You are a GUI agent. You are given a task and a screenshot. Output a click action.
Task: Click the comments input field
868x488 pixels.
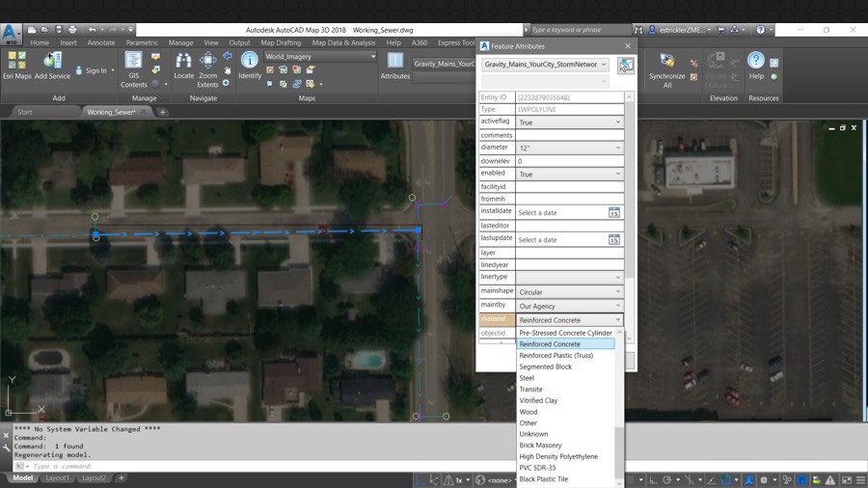coord(570,135)
